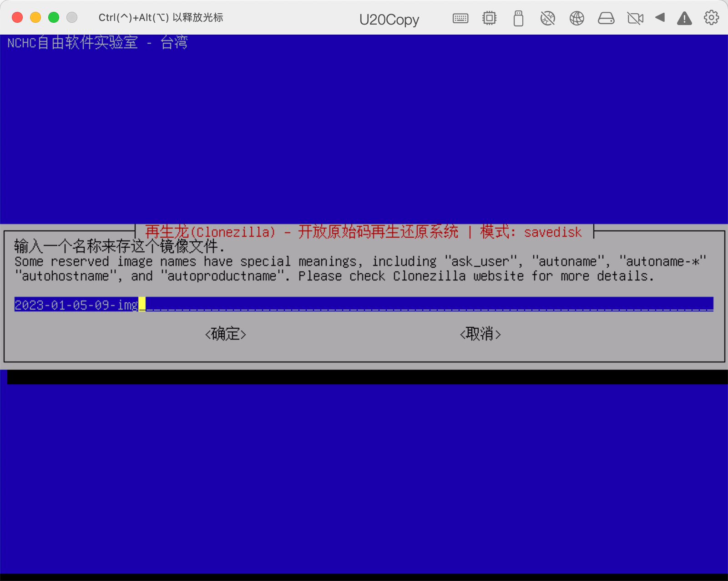Image resolution: width=728 pixels, height=581 pixels.
Task: Open the VM settings gear icon
Action: pos(711,18)
